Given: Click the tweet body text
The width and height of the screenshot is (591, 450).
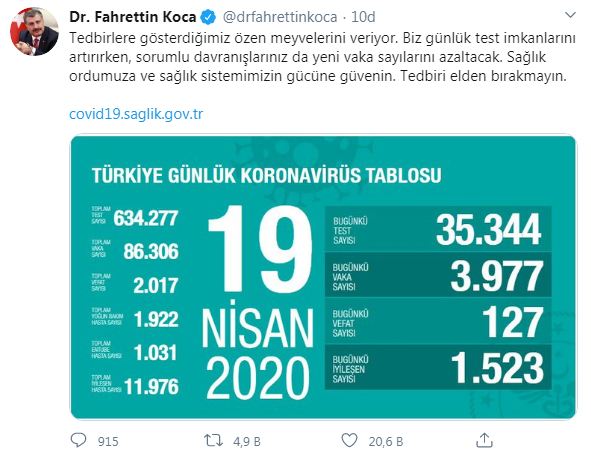Looking at the screenshot, I should [x=322, y=57].
